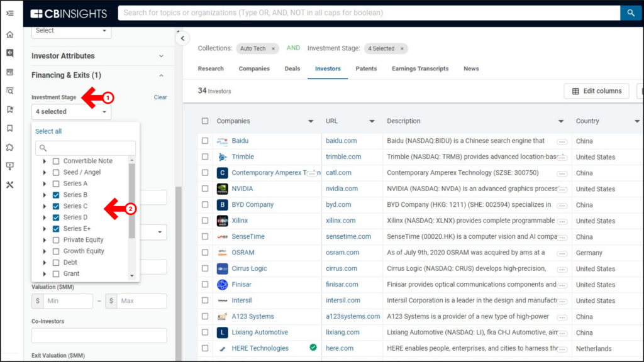This screenshot has width=644, height=362.
Task: Click the Lixiang Automotive logo icon
Action: [x=222, y=332]
